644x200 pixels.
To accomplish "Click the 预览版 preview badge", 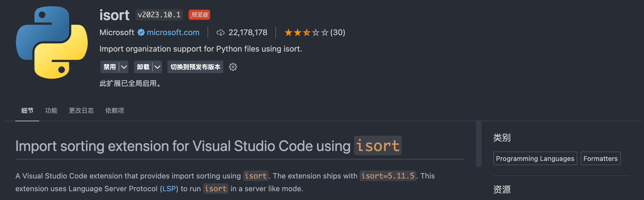I will click(199, 15).
